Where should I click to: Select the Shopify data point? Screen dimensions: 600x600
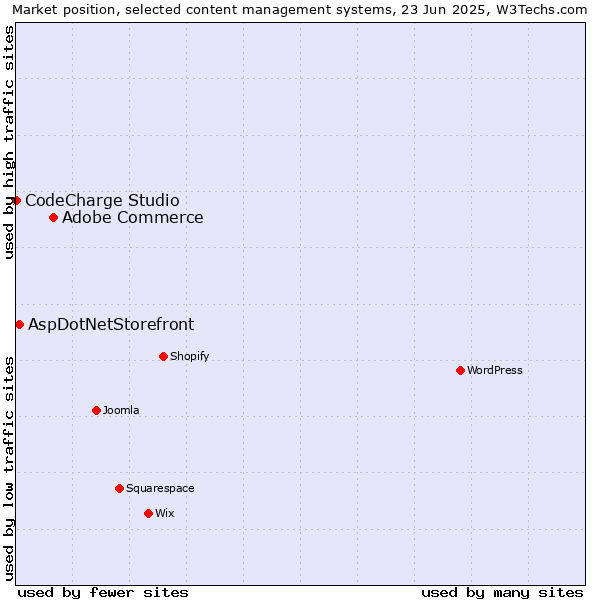163,357
